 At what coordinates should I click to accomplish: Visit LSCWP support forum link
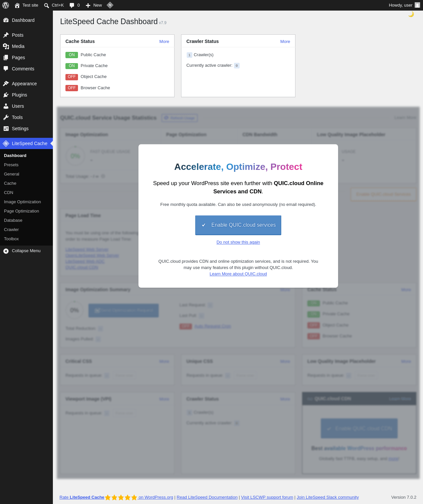(267, 497)
